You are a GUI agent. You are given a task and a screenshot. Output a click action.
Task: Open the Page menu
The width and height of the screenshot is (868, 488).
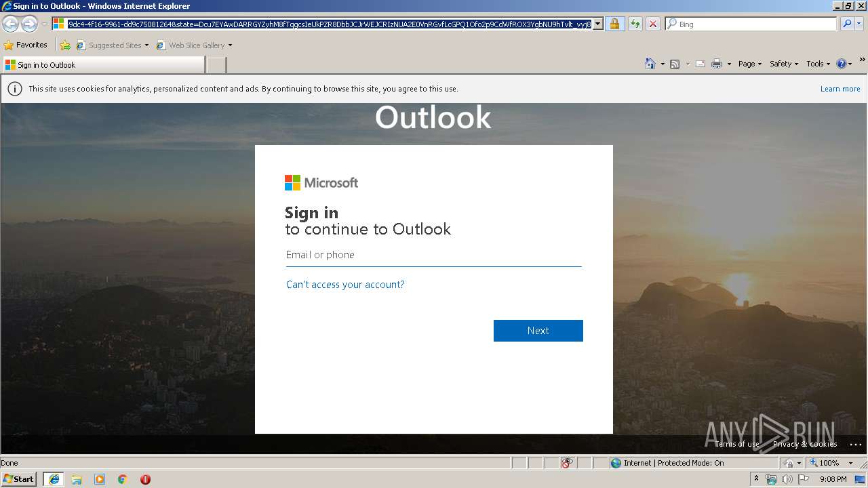pyautogui.click(x=749, y=64)
